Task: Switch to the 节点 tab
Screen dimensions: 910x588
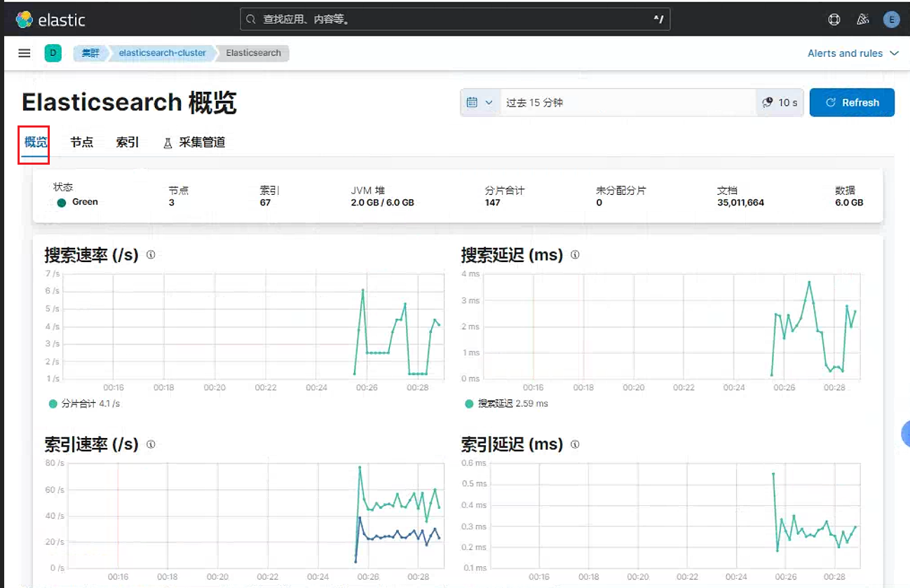Action: [81, 142]
